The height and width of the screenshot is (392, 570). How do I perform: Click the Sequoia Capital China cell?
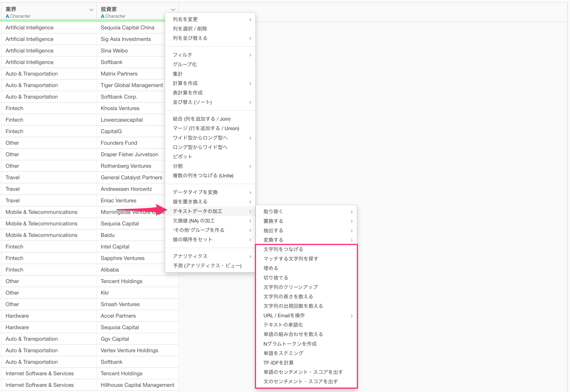point(131,27)
